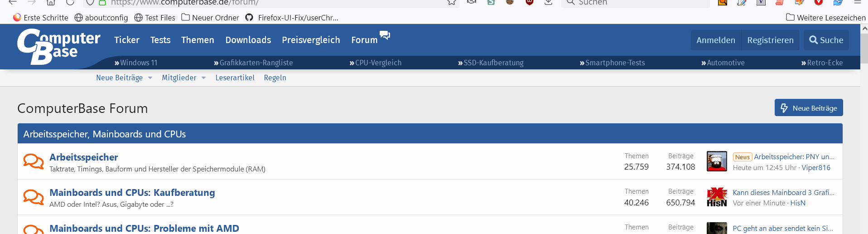This screenshot has width=868, height=234.
Task: Open the HisN user avatar
Action: [717, 197]
